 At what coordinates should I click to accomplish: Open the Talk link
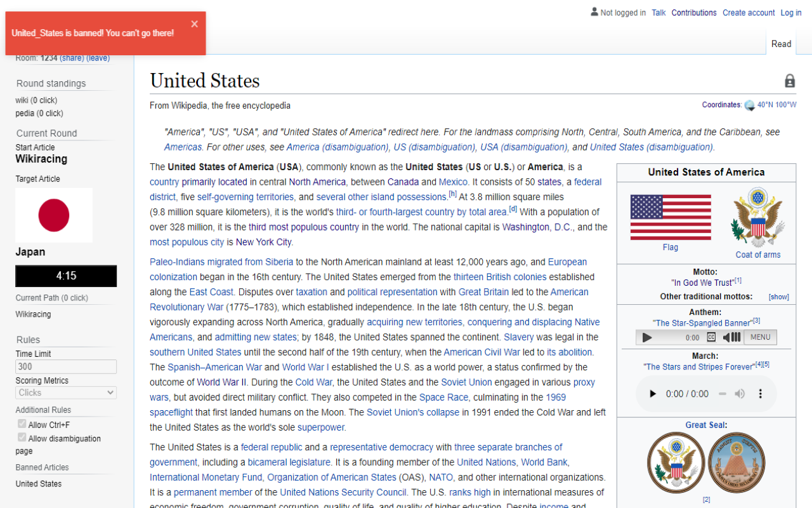(658, 13)
